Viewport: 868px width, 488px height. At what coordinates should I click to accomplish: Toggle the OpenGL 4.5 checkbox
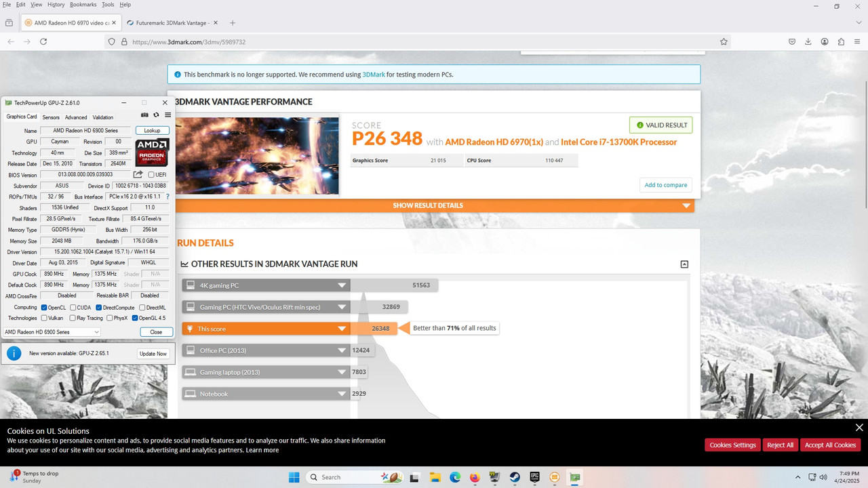135,318
